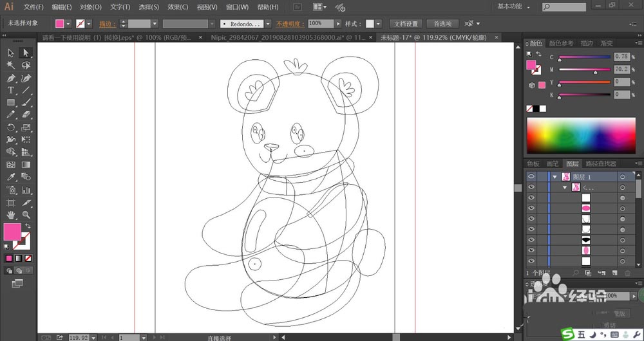Select the Mesh tool
The image size is (644, 341).
11,165
